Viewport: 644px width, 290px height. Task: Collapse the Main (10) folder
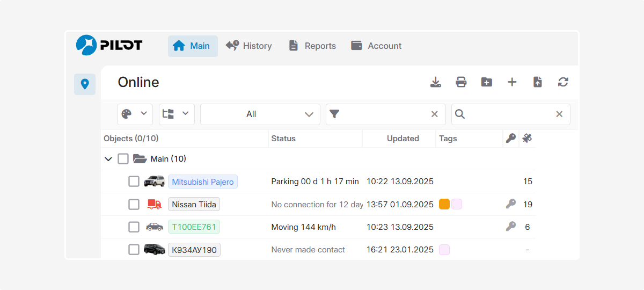[108, 159]
